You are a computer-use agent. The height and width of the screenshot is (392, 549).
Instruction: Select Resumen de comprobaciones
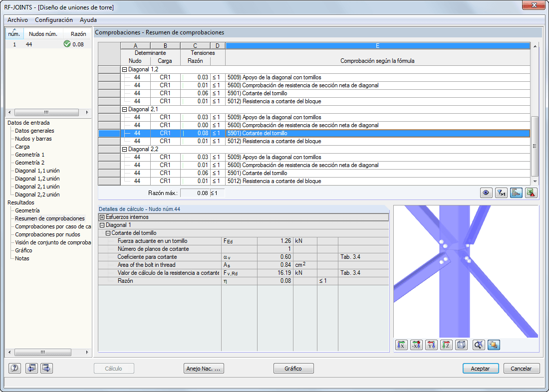[50, 219]
